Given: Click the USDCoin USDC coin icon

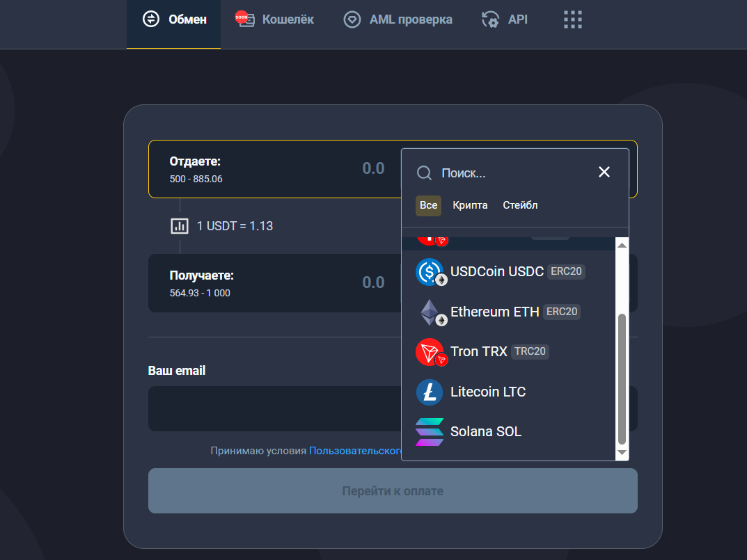Looking at the screenshot, I should [x=430, y=272].
